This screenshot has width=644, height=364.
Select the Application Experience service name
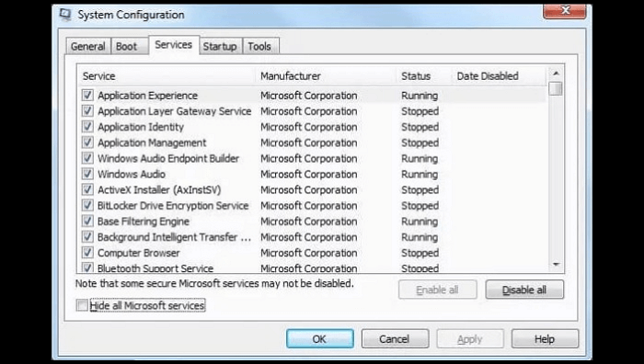click(147, 96)
